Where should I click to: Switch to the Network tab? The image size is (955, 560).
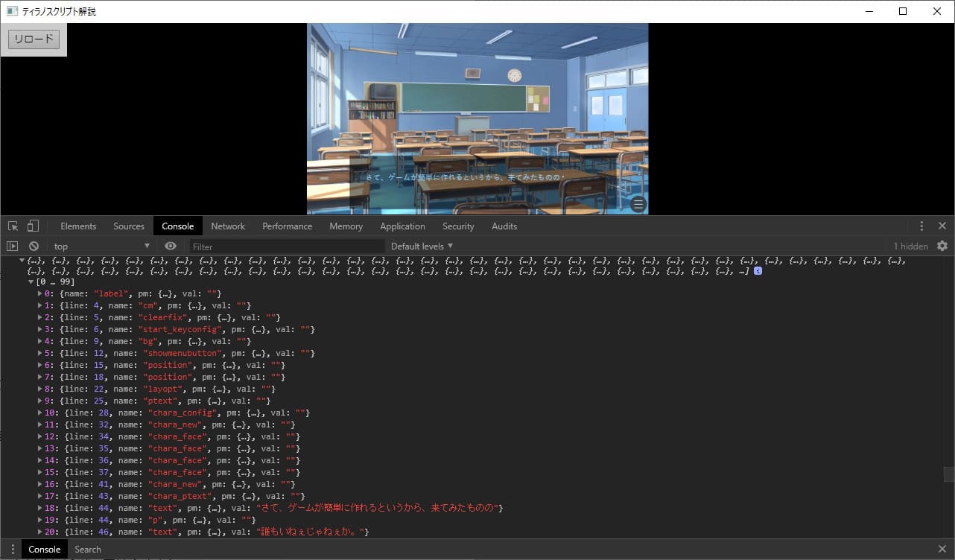coord(228,226)
